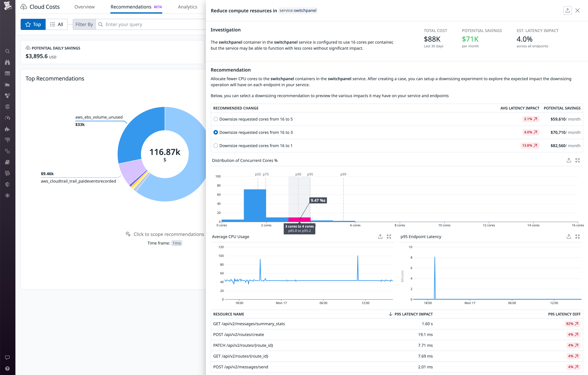Change the 1mo time frame selector
The height and width of the screenshot is (375, 588).
point(177,243)
